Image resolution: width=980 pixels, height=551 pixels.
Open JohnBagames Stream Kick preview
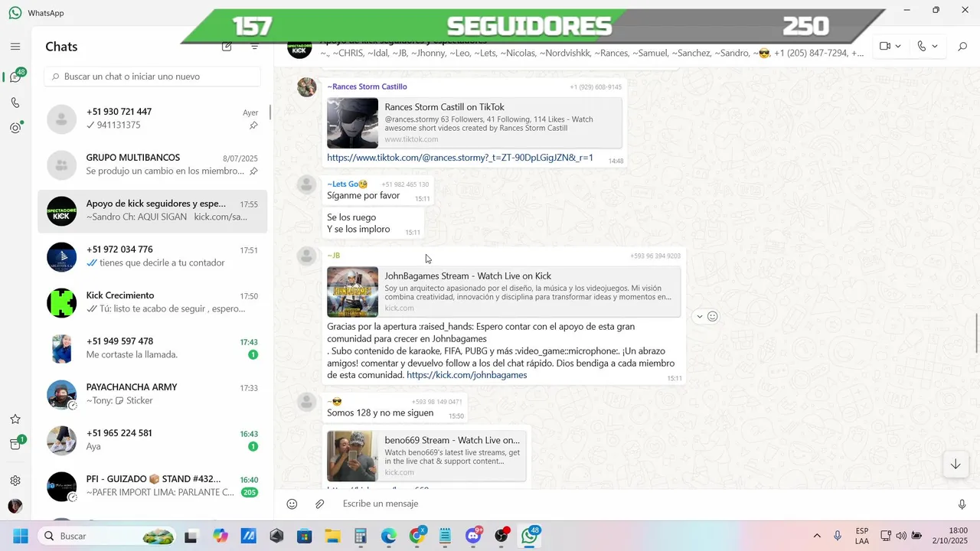503,292
